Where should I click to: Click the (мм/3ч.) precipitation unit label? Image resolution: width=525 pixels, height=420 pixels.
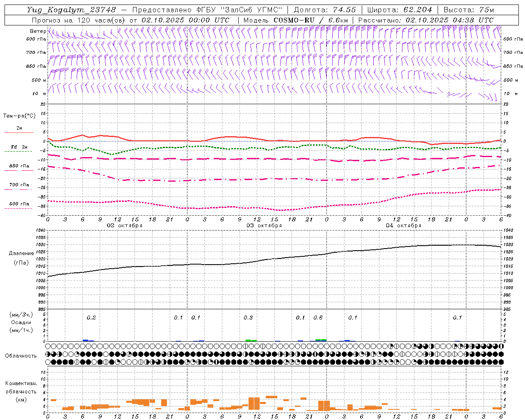(21, 315)
